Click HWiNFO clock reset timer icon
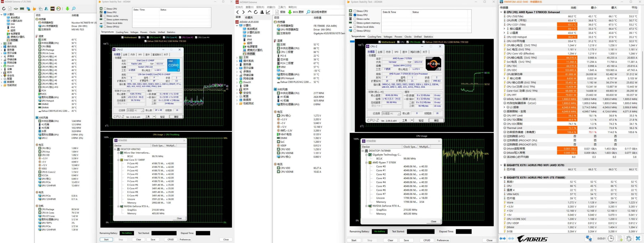 click(611, 238)
